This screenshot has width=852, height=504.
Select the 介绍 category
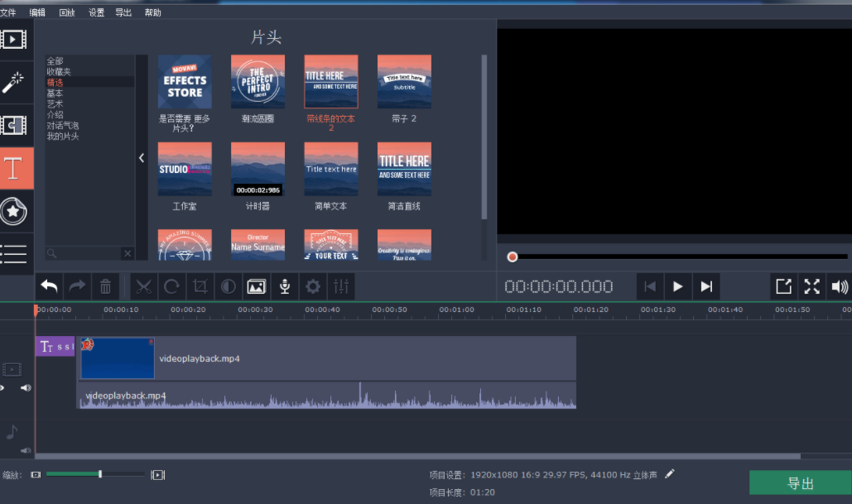click(x=55, y=114)
